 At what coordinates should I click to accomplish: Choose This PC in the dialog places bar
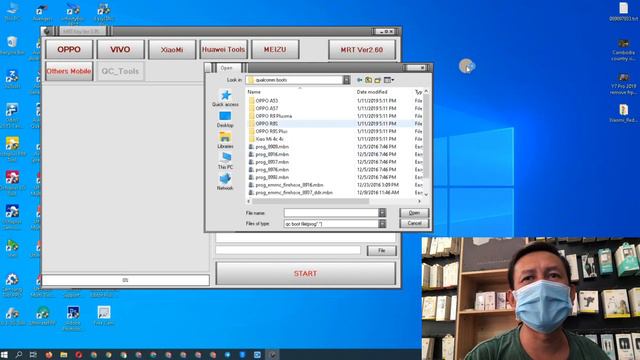[225, 161]
